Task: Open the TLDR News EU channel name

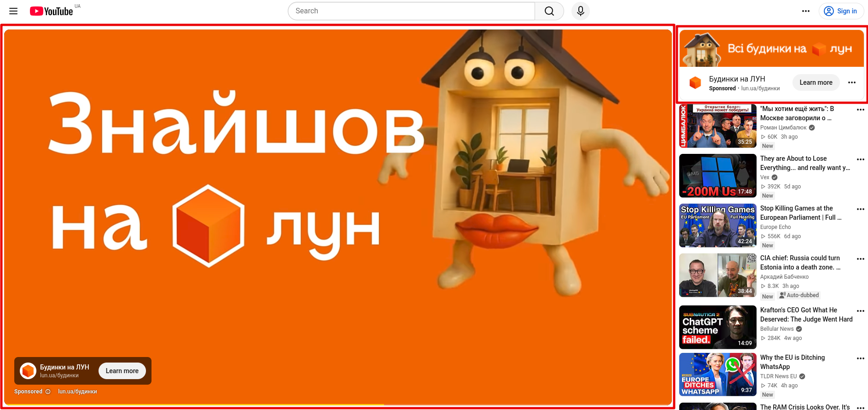Action: coord(778,376)
